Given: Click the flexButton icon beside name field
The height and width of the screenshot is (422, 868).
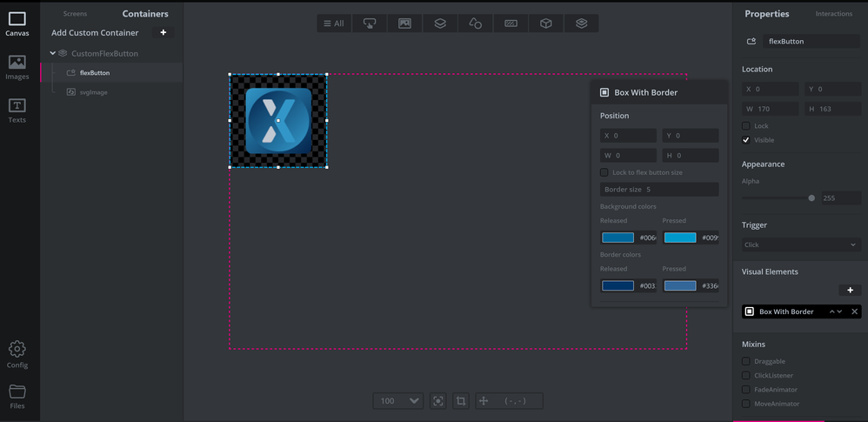Looking at the screenshot, I should [751, 41].
